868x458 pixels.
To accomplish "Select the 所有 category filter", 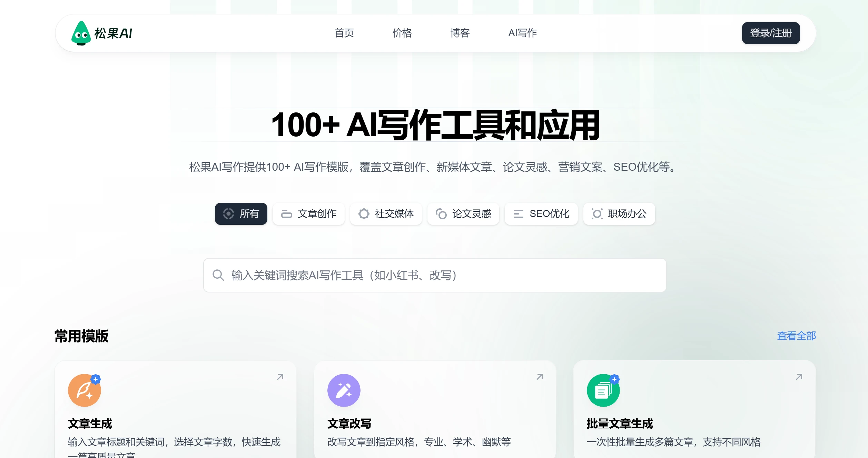I will pos(241,214).
